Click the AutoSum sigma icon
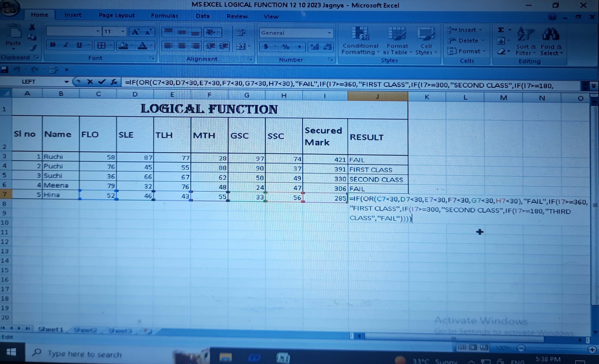Screen dimensions: 599x364 pos(501,30)
